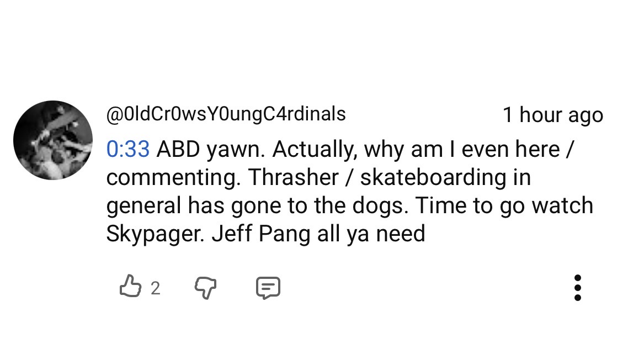Image resolution: width=644 pixels, height=338 pixels.
Task: View the commenter's black-and-white profile picture
Action: coord(53,140)
